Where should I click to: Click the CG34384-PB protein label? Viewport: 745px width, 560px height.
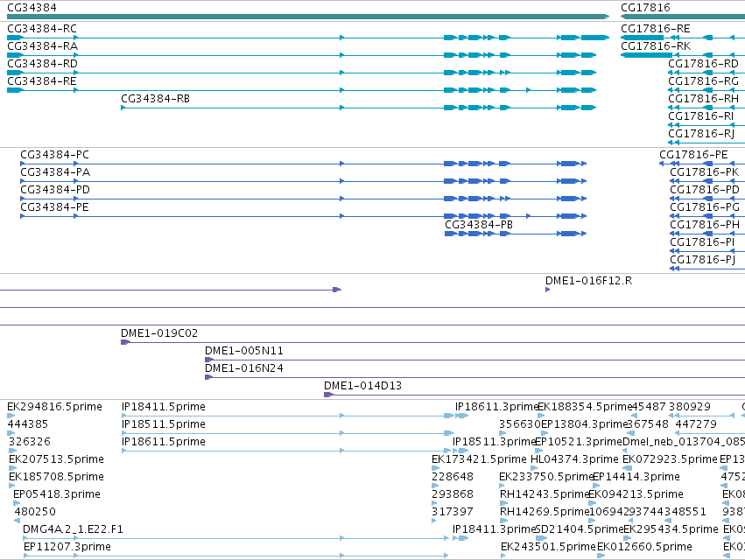tap(479, 225)
